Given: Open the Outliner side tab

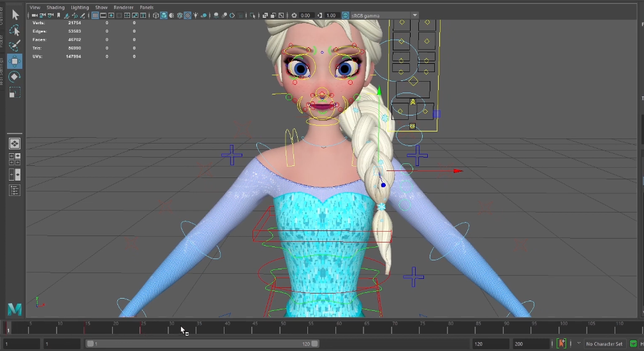Looking at the screenshot, I should (x=2, y=17).
